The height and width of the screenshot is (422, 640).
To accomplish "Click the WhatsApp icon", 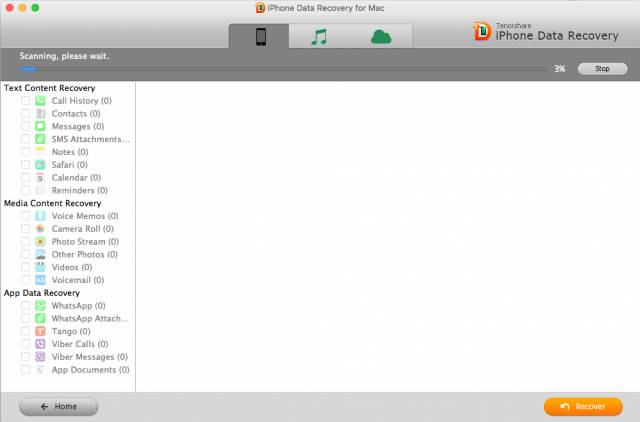I will 40,306.
